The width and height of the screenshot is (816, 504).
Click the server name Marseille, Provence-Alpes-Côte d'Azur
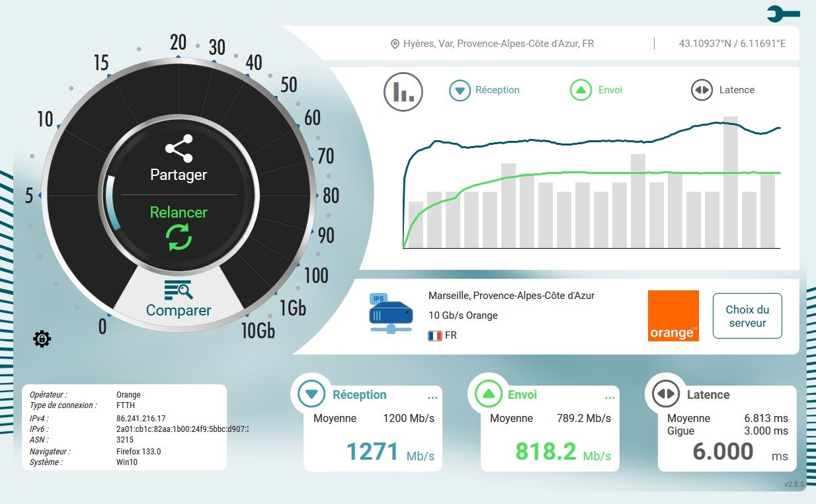511,296
